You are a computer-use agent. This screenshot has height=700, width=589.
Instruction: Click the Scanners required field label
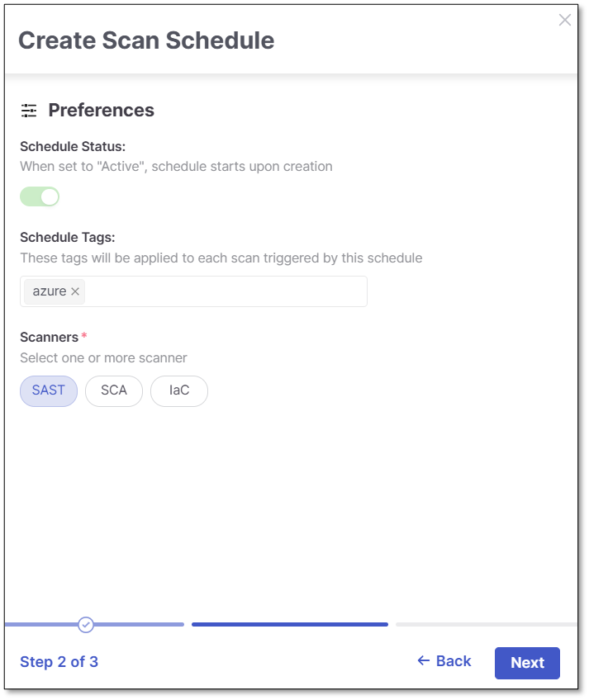tap(50, 337)
